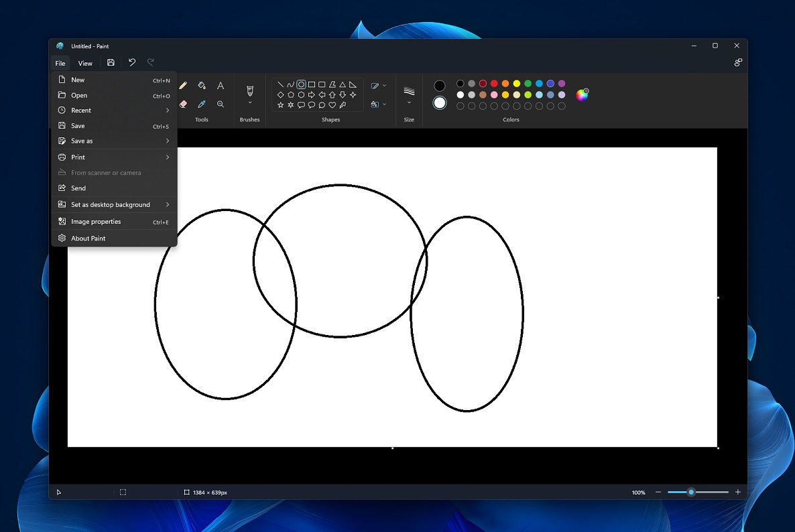The image size is (795, 532).
Task: Open the shape outline options dropdown
Action: click(x=379, y=85)
